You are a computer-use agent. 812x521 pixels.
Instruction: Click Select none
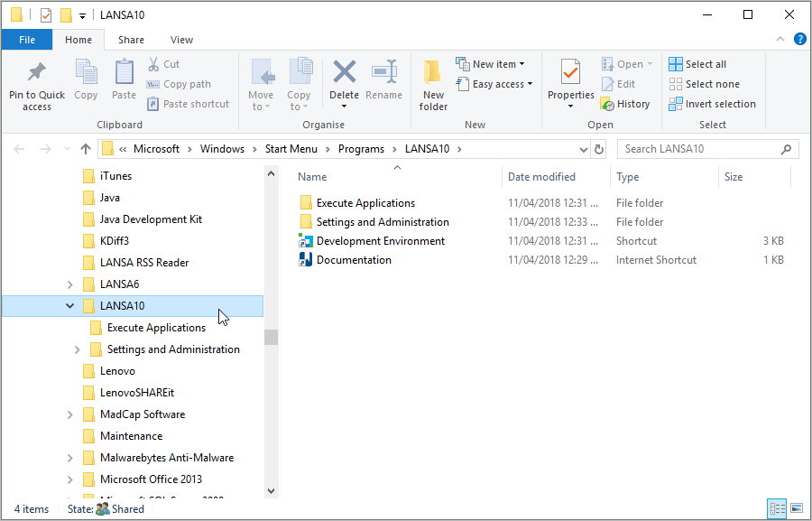point(705,84)
